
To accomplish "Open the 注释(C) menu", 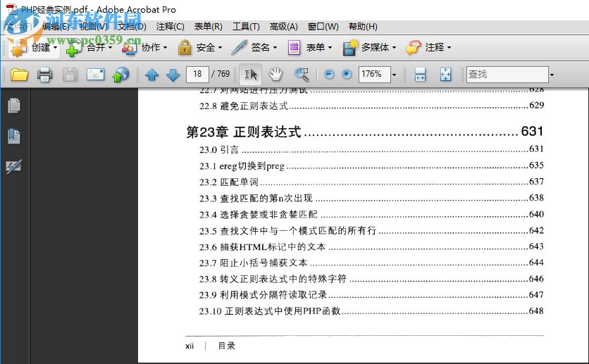I will (x=170, y=27).
